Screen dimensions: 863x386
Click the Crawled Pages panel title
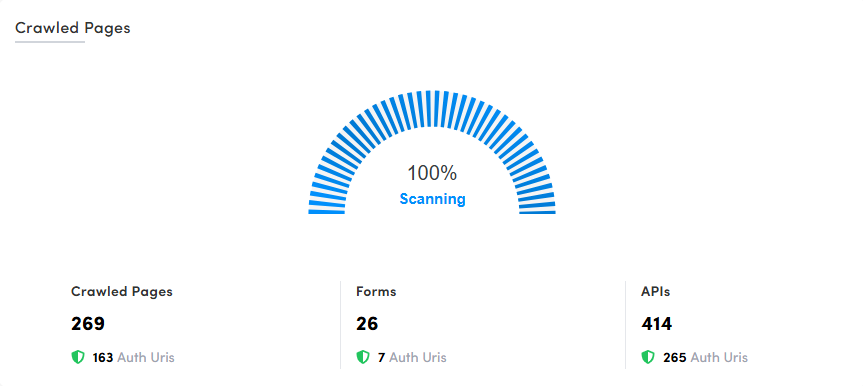(73, 28)
